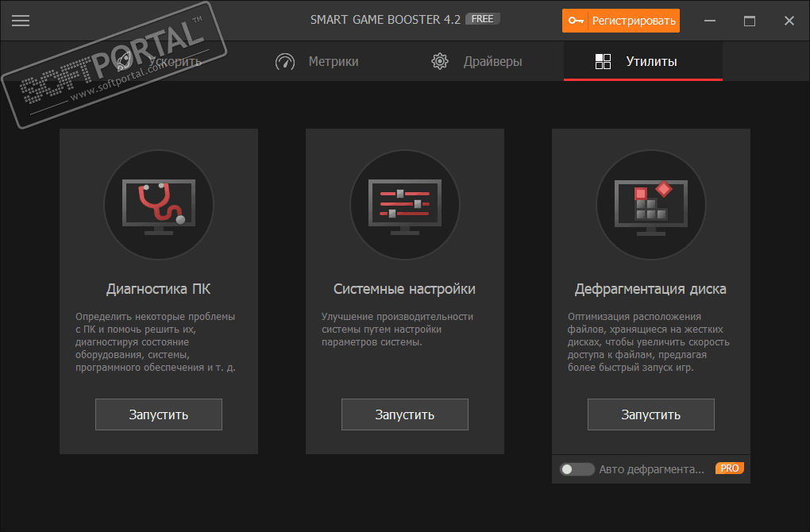810x532 pixels.
Task: Click the Утилиты grid icon
Action: coord(603,61)
